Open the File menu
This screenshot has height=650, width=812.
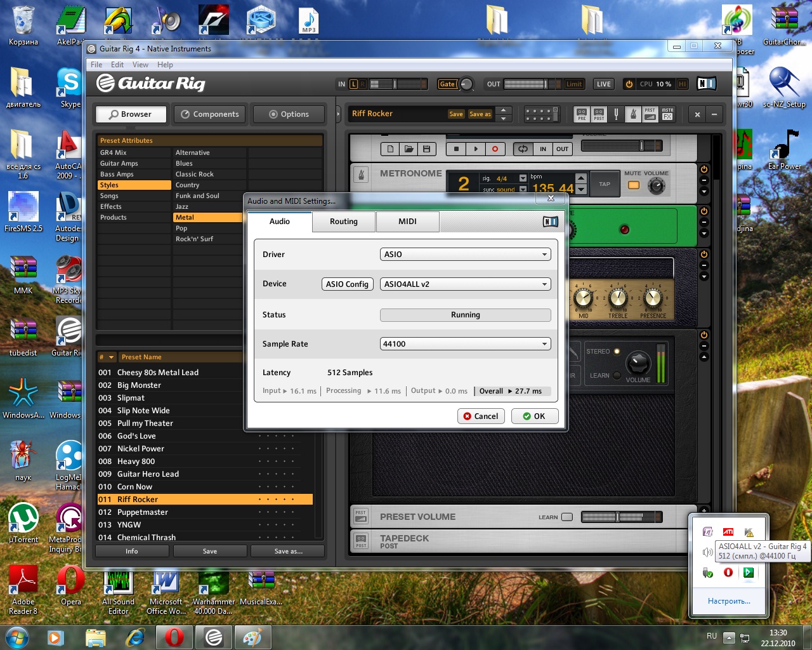[96, 65]
